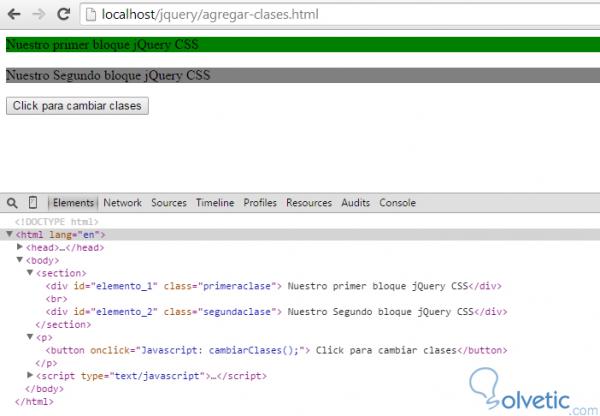
Task: Click the green 'Nuestro primer bloque jQuery CSS' block
Action: coord(303,44)
